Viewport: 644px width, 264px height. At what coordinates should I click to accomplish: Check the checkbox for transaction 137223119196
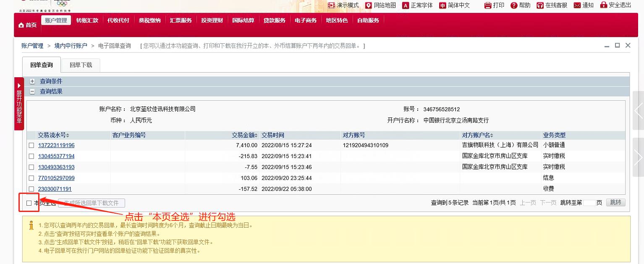click(31, 145)
